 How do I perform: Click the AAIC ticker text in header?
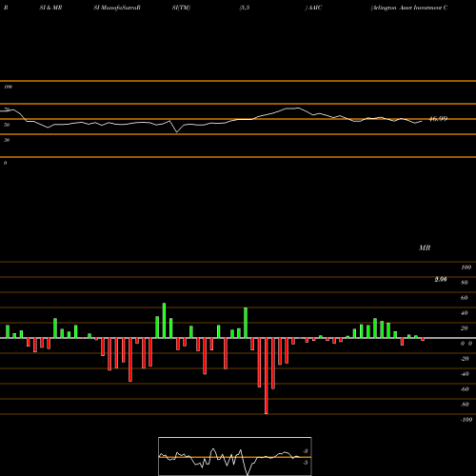pyautogui.click(x=313, y=8)
